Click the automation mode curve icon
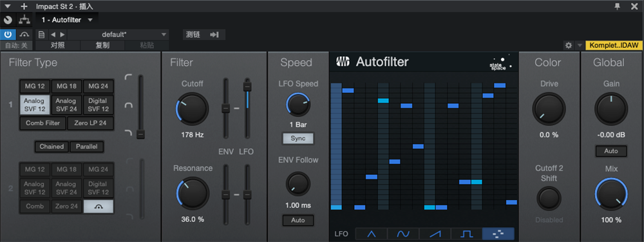The width and height of the screenshot is (644, 242). point(24,35)
